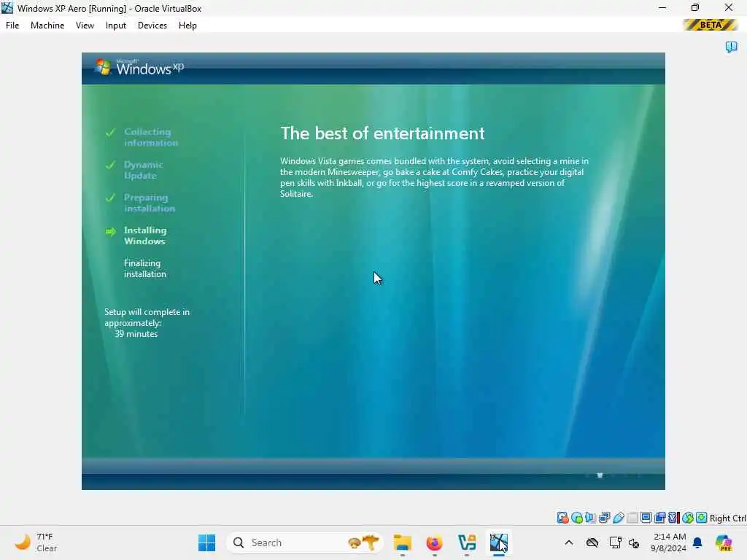The height and width of the screenshot is (560, 747).
Task: Minimize the VirtualBox window
Action: tap(662, 7)
